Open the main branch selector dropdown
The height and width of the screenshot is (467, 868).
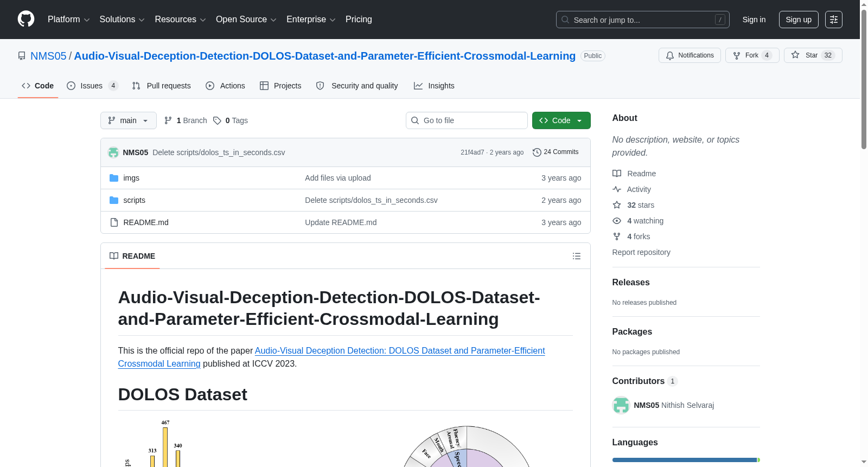(x=129, y=120)
